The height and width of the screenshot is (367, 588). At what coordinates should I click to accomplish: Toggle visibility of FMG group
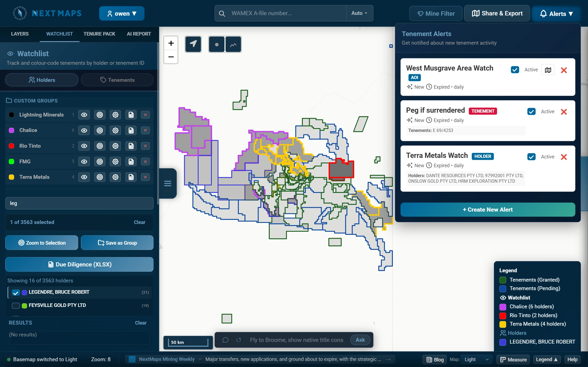click(84, 161)
